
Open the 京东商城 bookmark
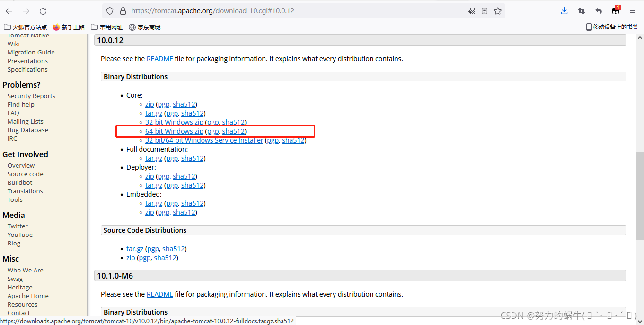point(145,27)
